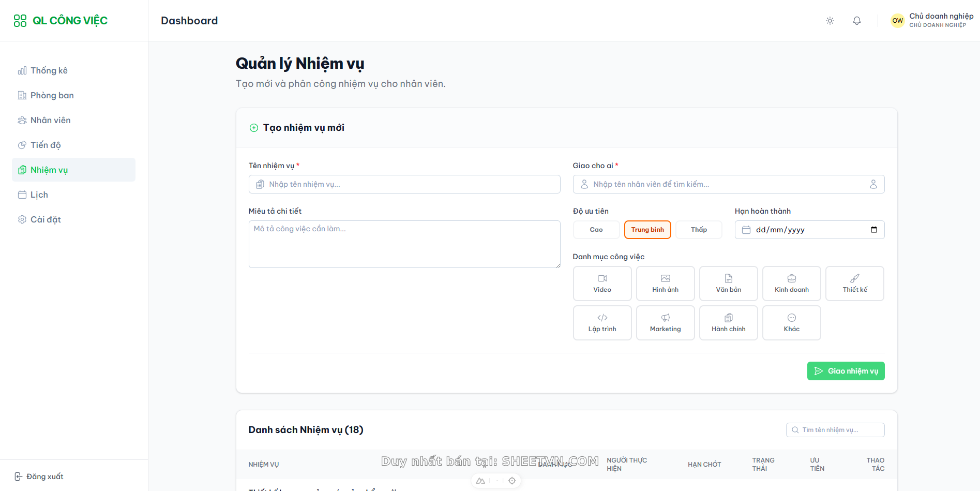Set priority to Cao
This screenshot has width=980, height=491.
point(596,230)
